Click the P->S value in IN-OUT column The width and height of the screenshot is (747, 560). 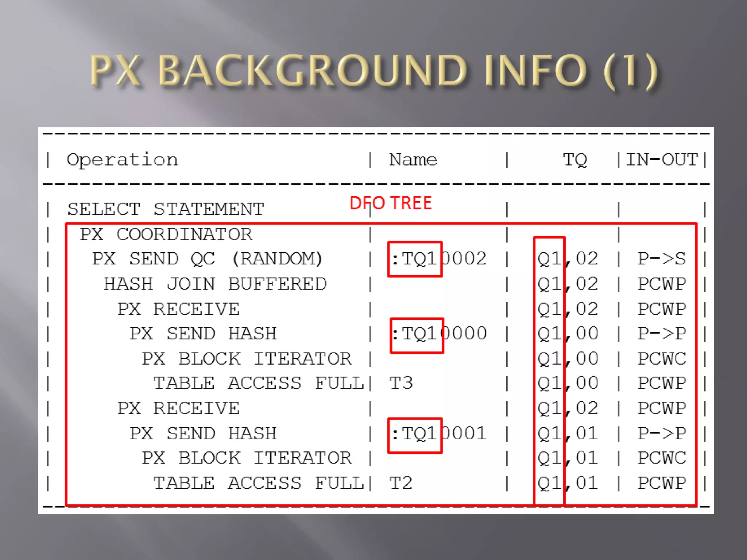pos(662,259)
